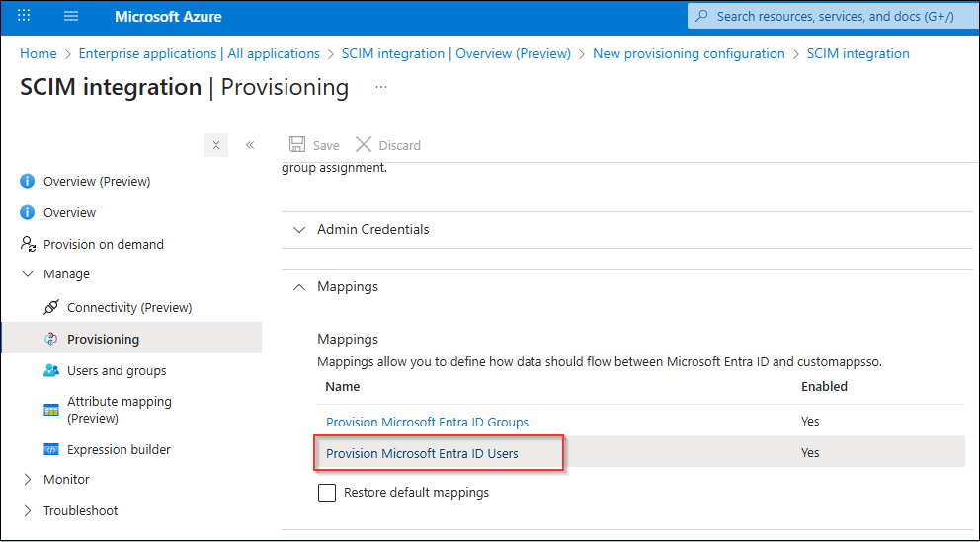This screenshot has width=980, height=542.
Task: Click the Expression builder code icon
Action: tap(51, 449)
